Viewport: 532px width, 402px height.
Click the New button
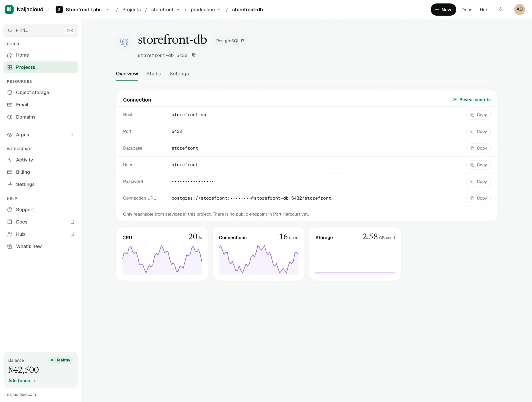click(x=443, y=9)
